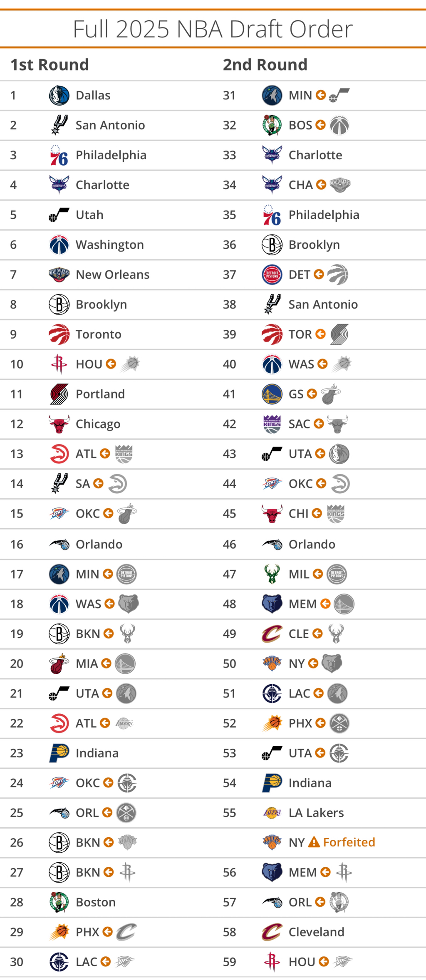Click the 1st Round heading
This screenshot has width=426, height=980.
pyautogui.click(x=50, y=65)
